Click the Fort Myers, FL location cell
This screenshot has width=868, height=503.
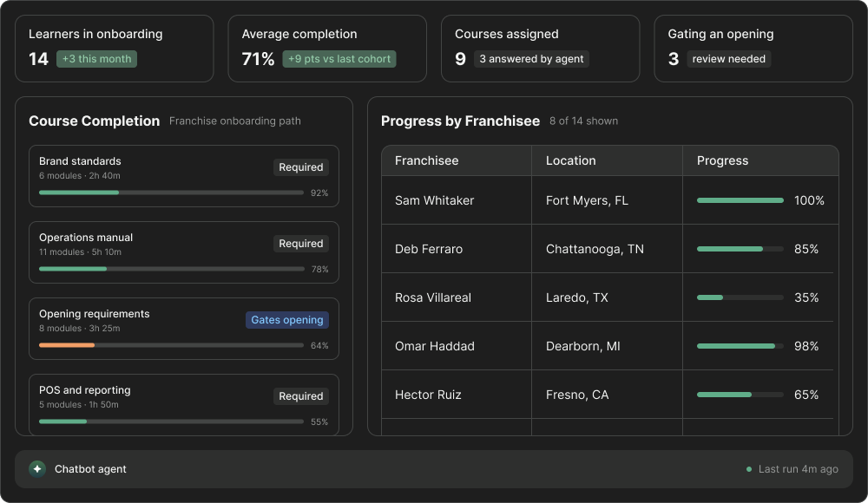click(x=608, y=200)
